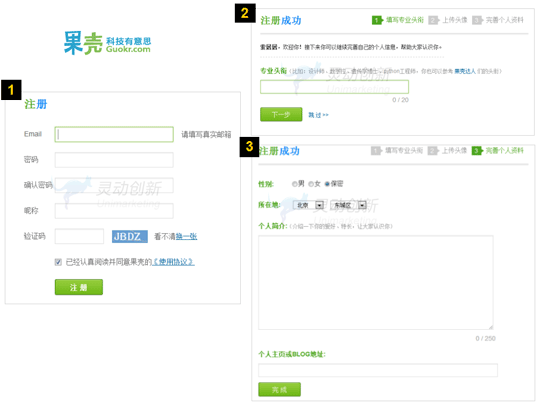Image resolution: width=540 pixels, height=406 pixels.
Task: Click step 2 icon in panel 3 header
Action: pyautogui.click(x=433, y=151)
